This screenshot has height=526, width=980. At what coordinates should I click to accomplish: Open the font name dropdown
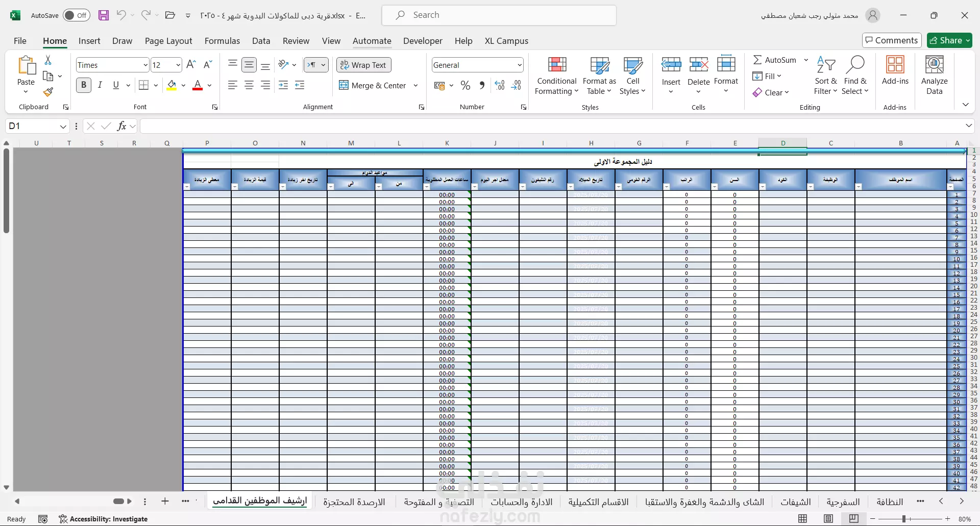click(x=145, y=65)
